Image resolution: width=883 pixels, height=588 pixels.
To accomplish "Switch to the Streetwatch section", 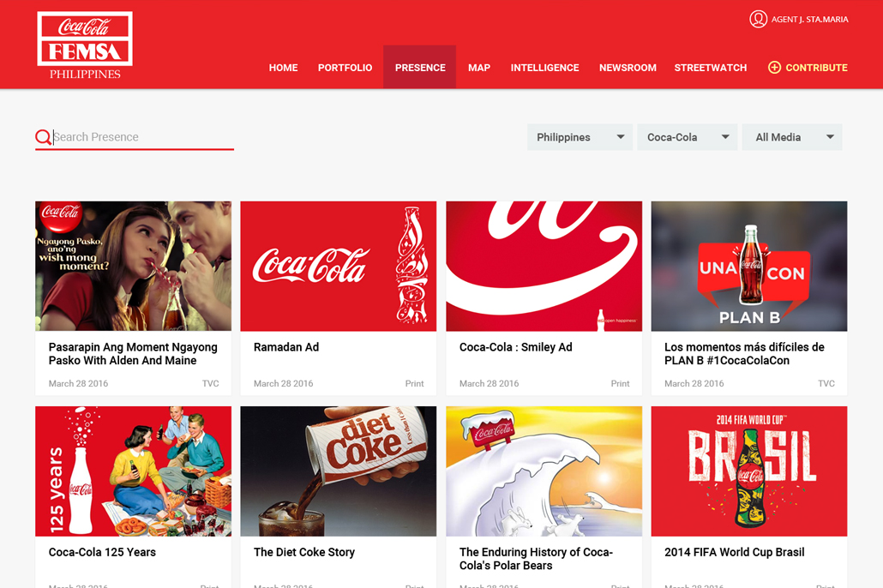I will click(710, 68).
